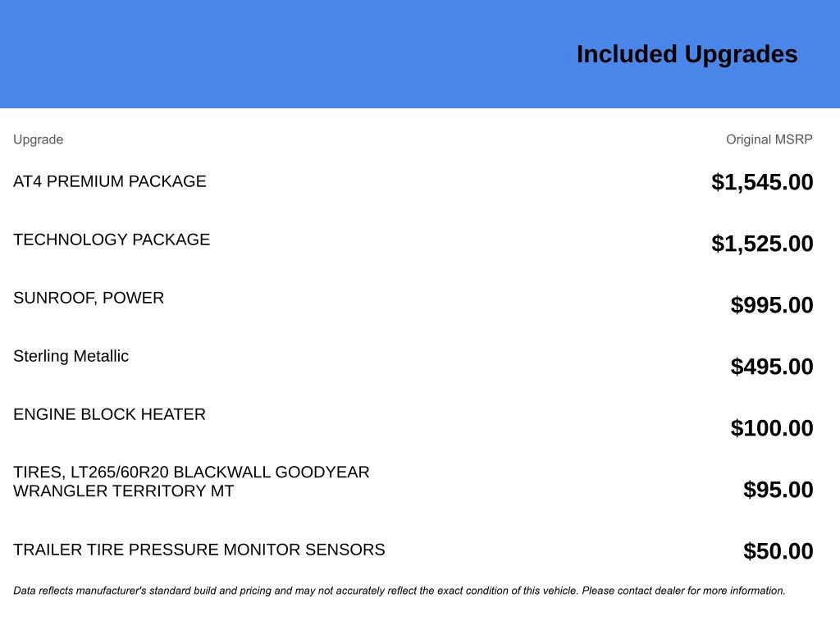Click the $1,525.00 price value

762,244
